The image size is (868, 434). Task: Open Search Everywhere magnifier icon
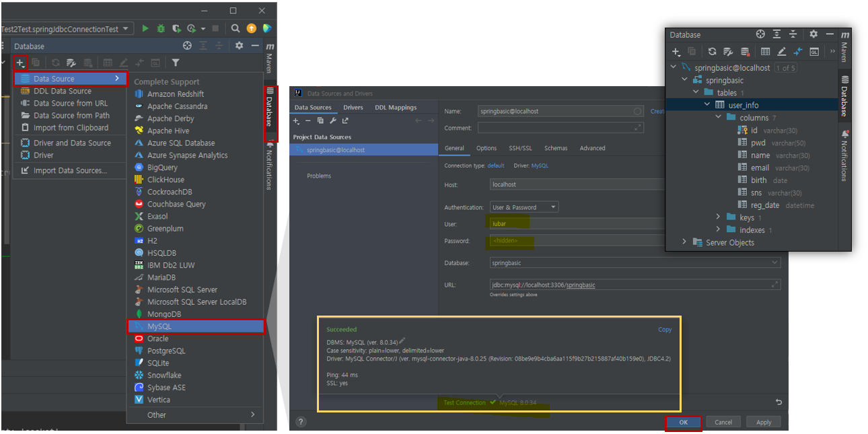[236, 28]
